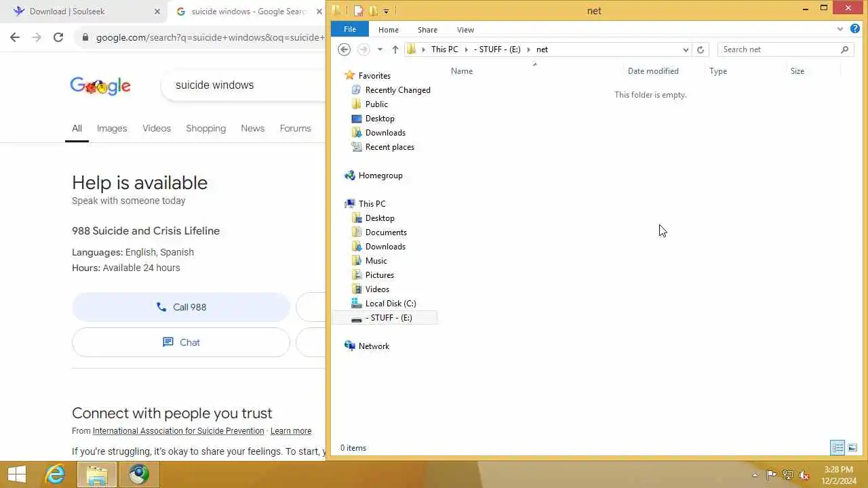Close the Download | Soulseek tab

[157, 12]
